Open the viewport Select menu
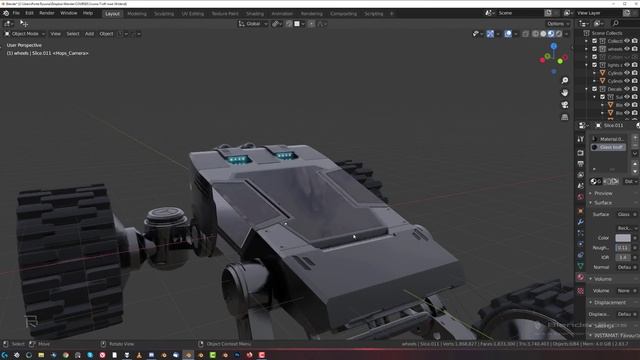 [x=73, y=34]
